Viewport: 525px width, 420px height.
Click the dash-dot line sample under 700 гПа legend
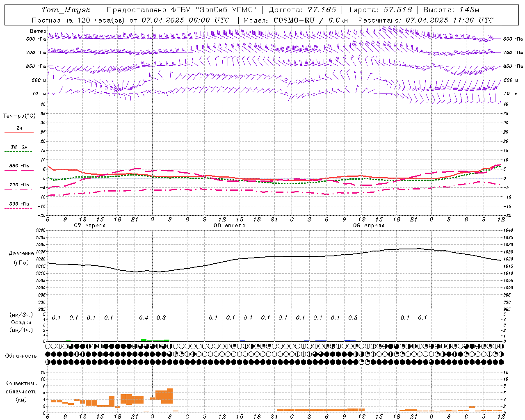[x=18, y=190]
